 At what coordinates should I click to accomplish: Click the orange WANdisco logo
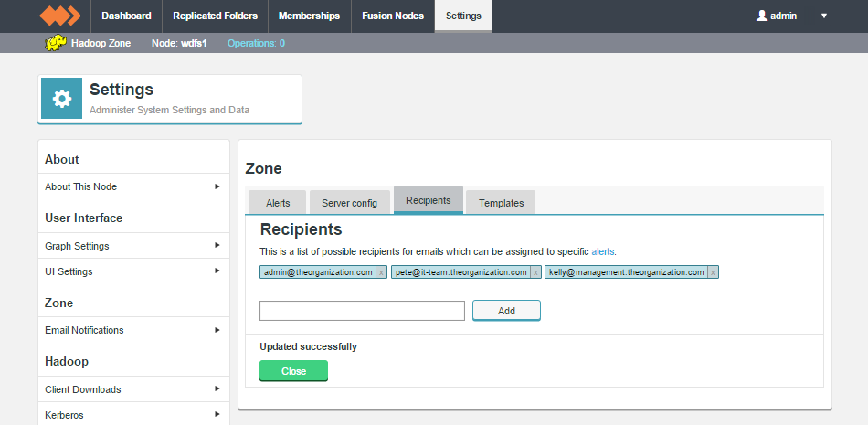[59, 16]
